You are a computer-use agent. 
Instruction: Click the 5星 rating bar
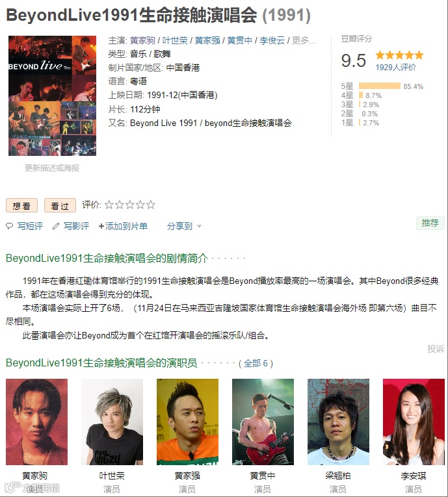coord(380,86)
